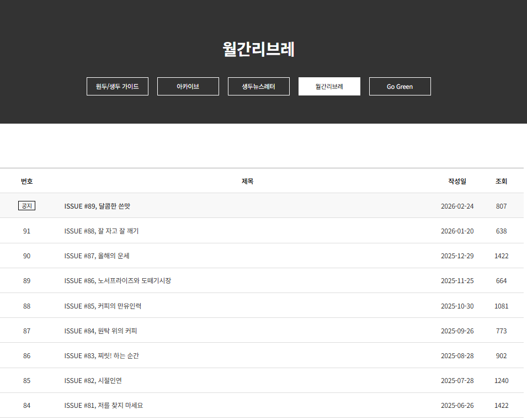Image resolution: width=527 pixels, height=420 pixels.
Task: Open ISSUE #83, 찌릿! 하는 순간
Action: pyautogui.click(x=102, y=356)
